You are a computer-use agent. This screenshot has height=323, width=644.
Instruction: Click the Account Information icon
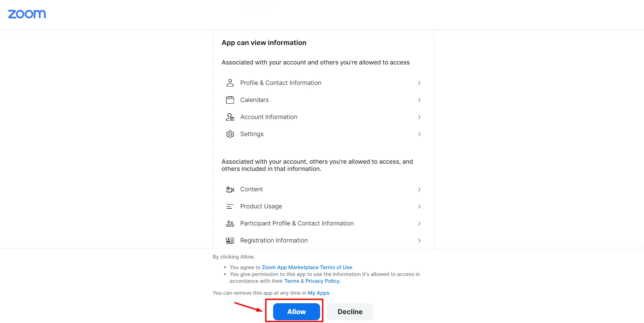[x=230, y=117]
